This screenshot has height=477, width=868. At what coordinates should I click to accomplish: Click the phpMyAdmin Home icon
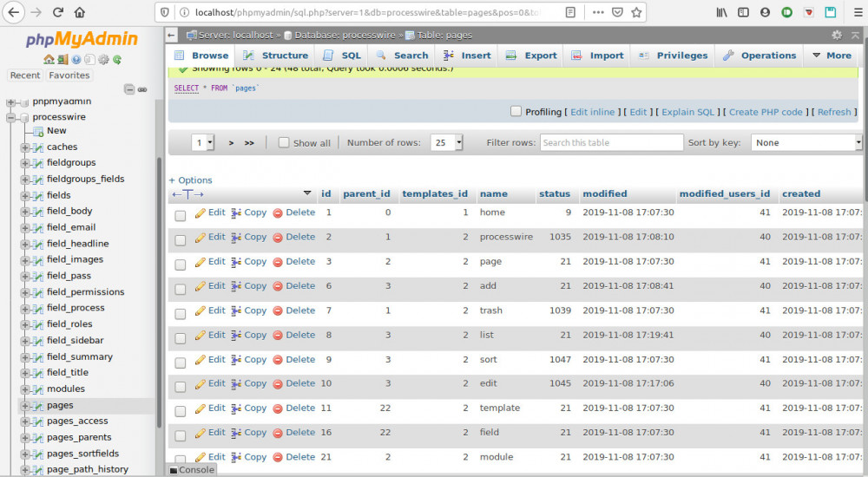pos(49,60)
